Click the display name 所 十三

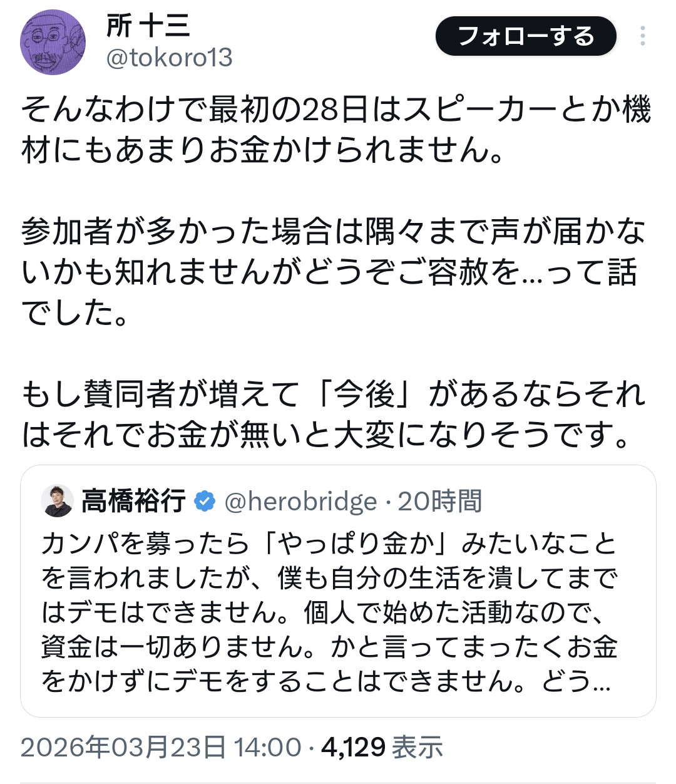click(x=148, y=26)
